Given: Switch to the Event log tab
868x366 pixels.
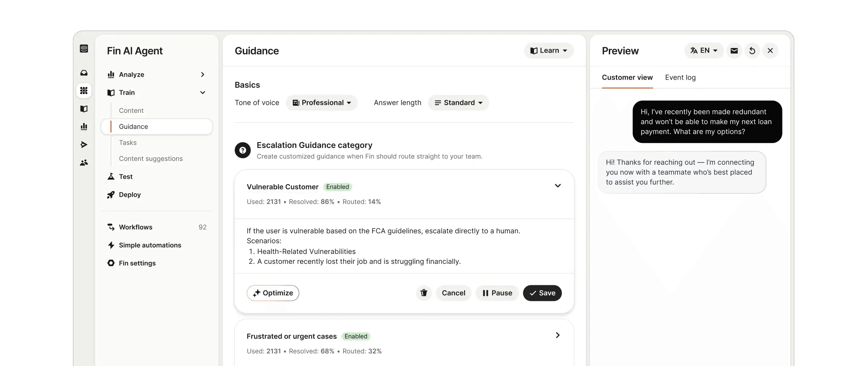Looking at the screenshot, I should 680,77.
